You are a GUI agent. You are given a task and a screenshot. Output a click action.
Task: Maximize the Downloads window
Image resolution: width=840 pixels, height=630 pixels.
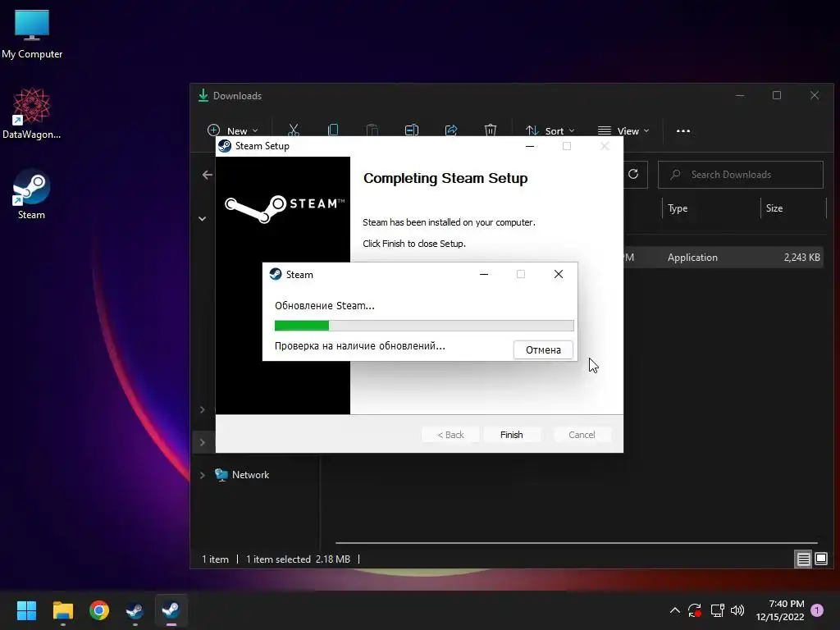(777, 95)
